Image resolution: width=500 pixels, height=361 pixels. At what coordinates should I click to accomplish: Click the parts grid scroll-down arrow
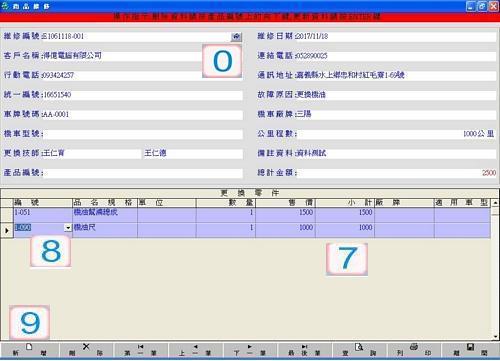pyautogui.click(x=496, y=336)
